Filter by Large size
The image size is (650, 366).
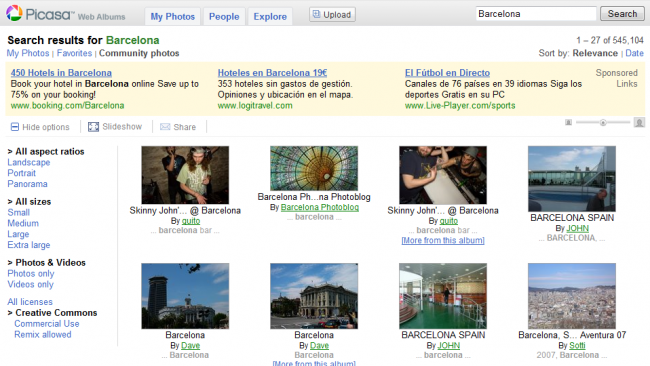[x=18, y=234]
